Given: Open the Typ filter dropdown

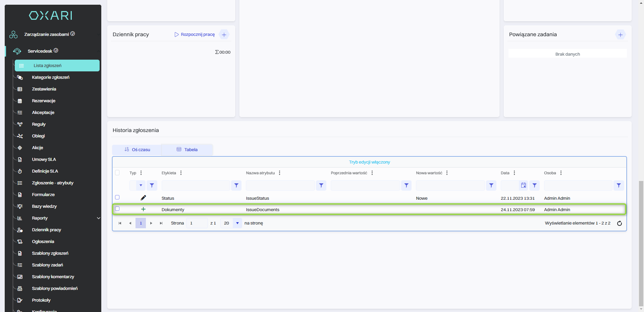Looking at the screenshot, I should [x=141, y=185].
